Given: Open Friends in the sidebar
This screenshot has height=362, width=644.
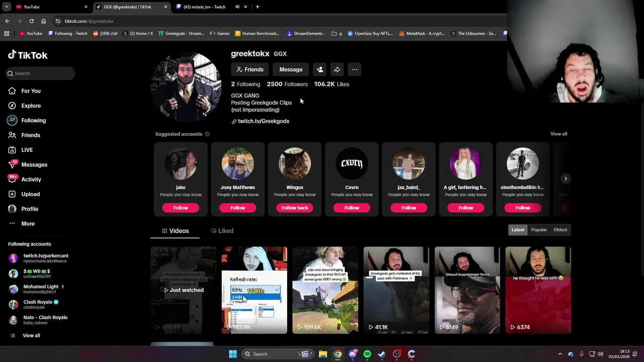Looking at the screenshot, I should pos(24,135).
